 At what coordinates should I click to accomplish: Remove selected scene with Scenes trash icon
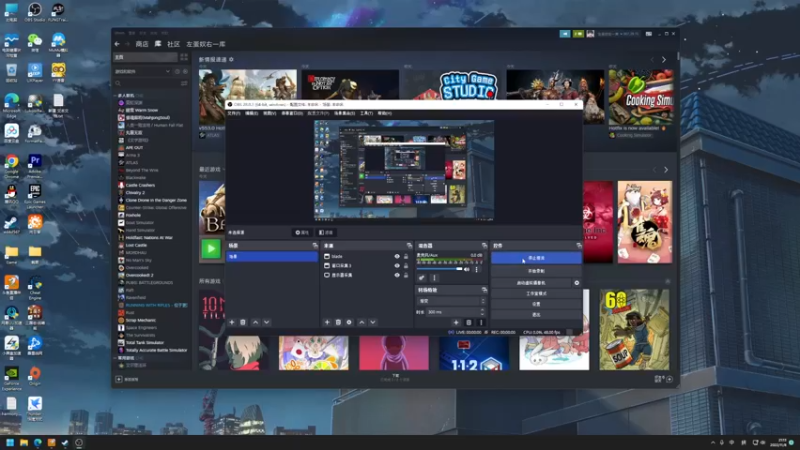click(x=243, y=322)
